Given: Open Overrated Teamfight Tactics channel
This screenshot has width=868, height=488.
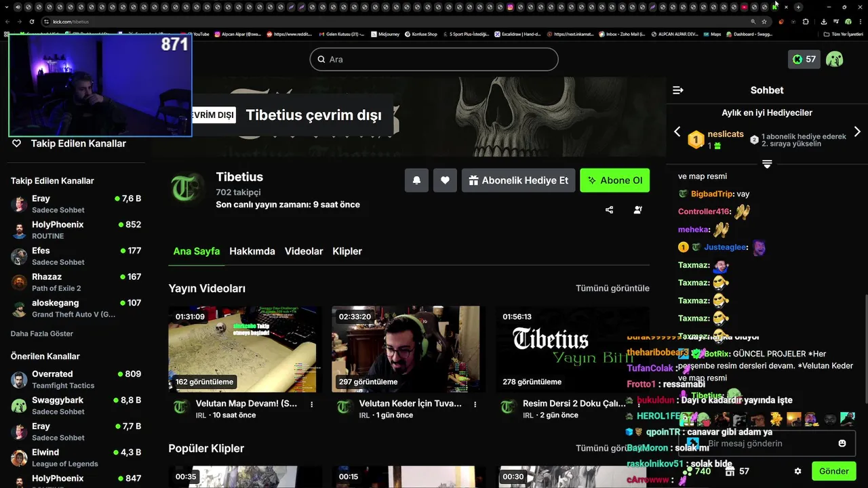Looking at the screenshot, I should [76, 380].
